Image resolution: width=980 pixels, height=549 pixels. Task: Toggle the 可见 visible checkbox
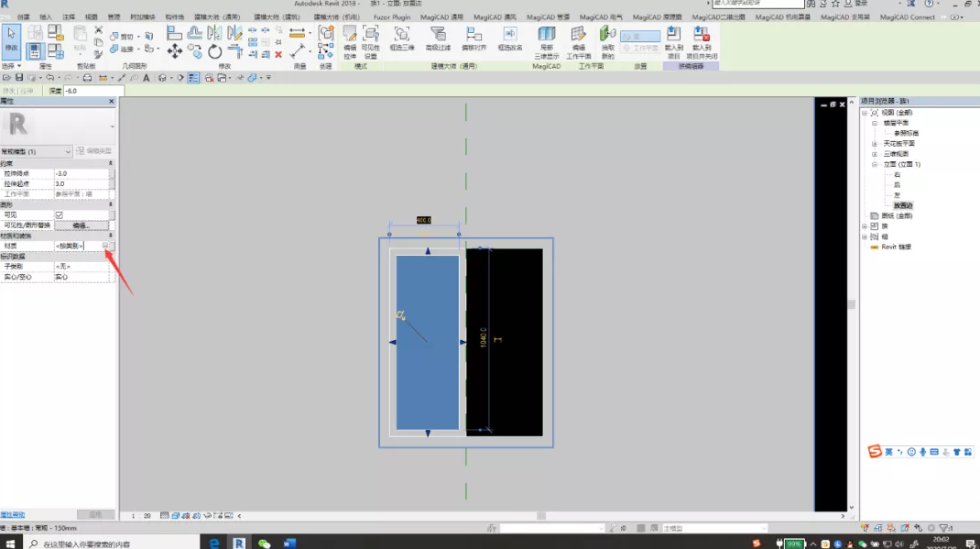(x=59, y=214)
